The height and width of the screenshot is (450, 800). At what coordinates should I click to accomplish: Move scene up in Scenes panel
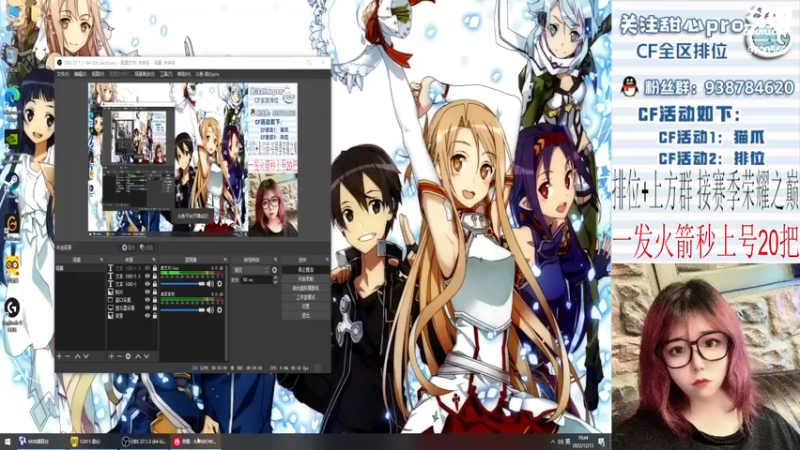(78, 356)
